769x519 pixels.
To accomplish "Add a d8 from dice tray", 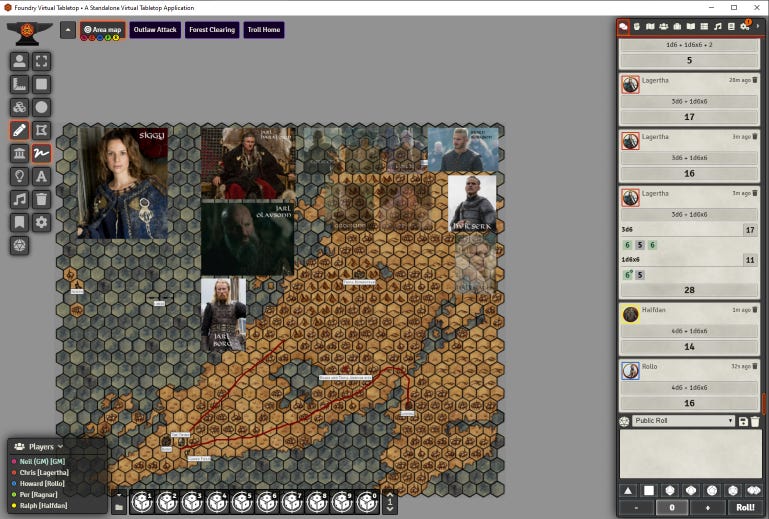I will click(x=670, y=490).
